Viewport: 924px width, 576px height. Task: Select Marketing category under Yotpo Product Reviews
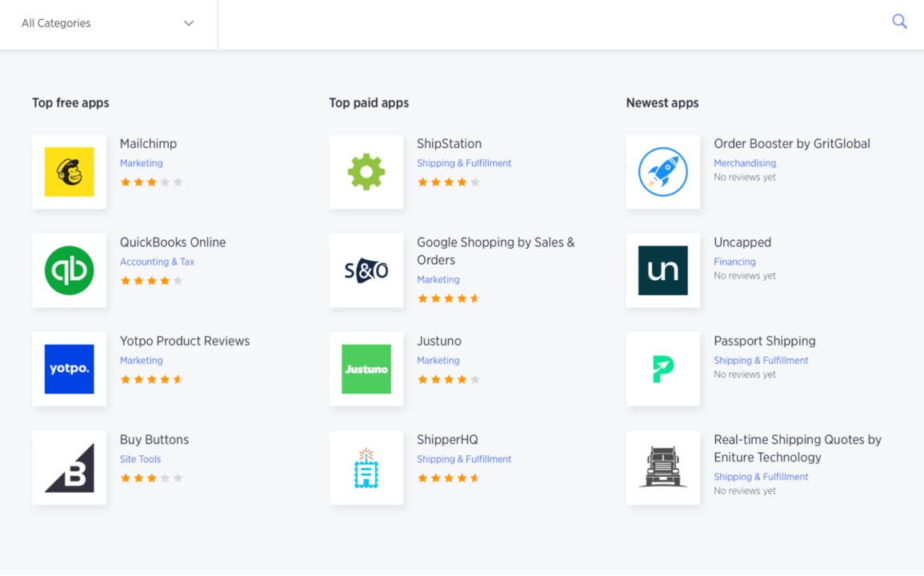(x=141, y=360)
